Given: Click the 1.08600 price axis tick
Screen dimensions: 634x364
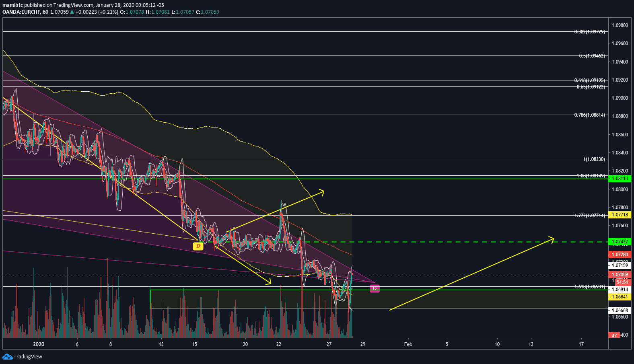Looking at the screenshot, I should pyautogui.click(x=620, y=135).
